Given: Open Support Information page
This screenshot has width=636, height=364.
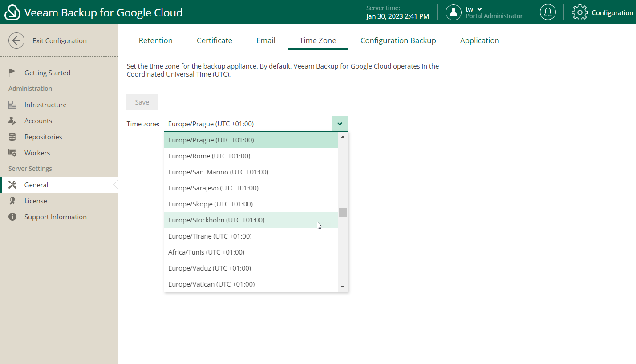Looking at the screenshot, I should (55, 217).
